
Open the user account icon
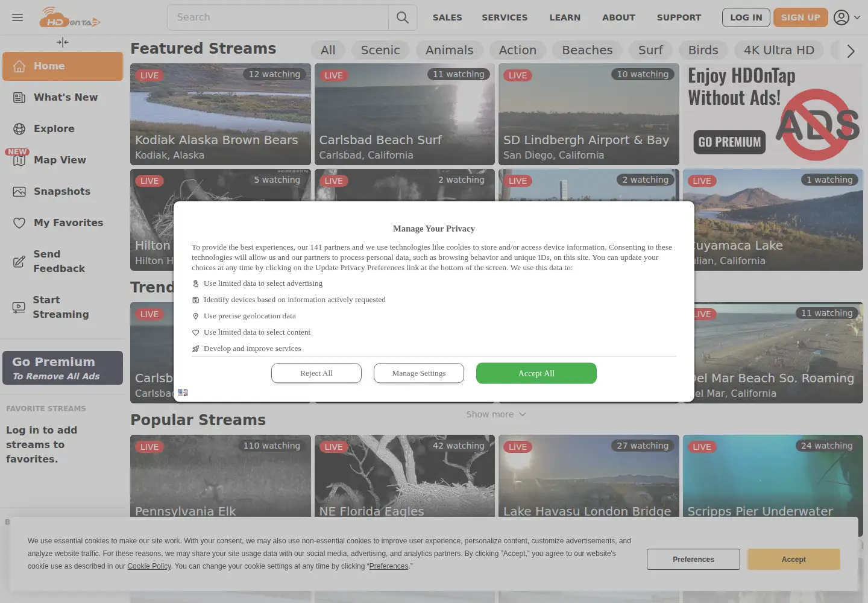[841, 17]
